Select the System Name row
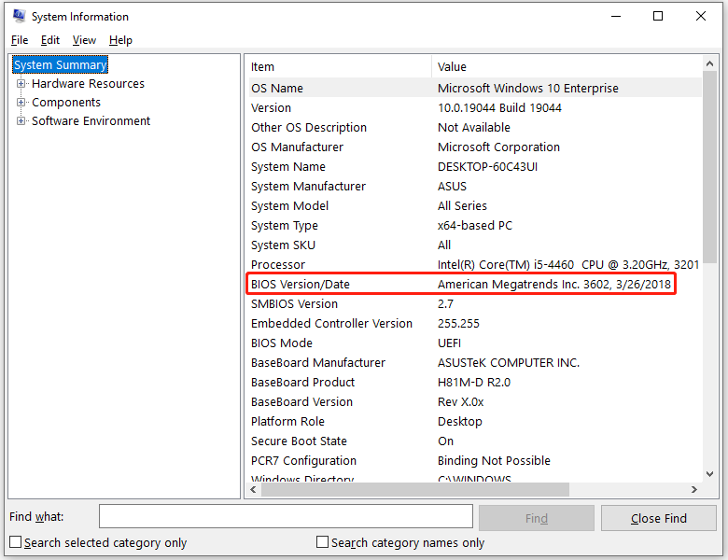The width and height of the screenshot is (728, 560). pos(475,166)
